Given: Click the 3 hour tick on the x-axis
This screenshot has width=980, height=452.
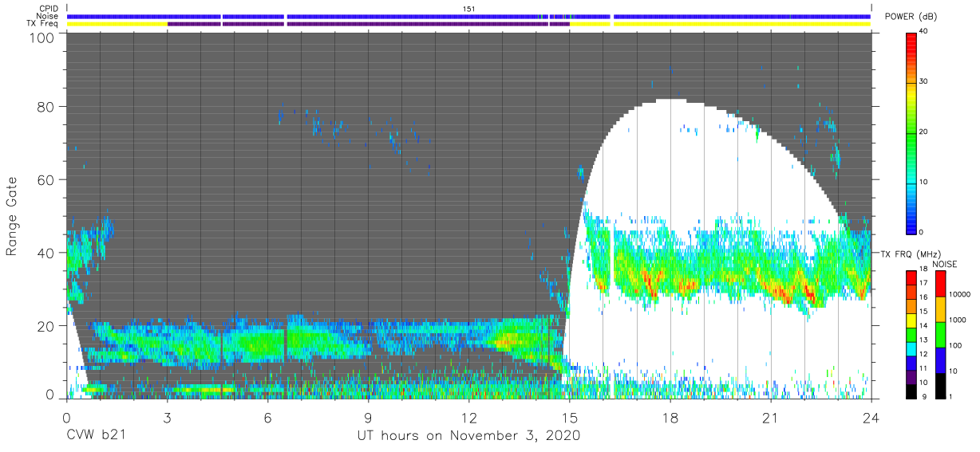Looking at the screenshot, I should point(167,417).
